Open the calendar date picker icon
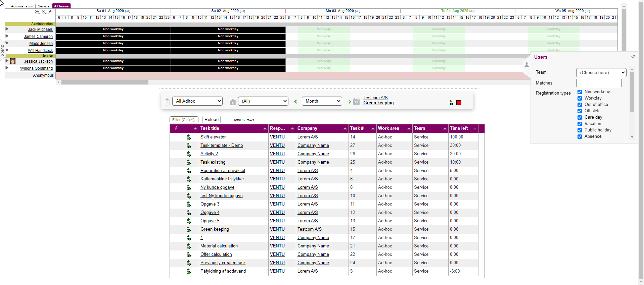 click(356, 101)
